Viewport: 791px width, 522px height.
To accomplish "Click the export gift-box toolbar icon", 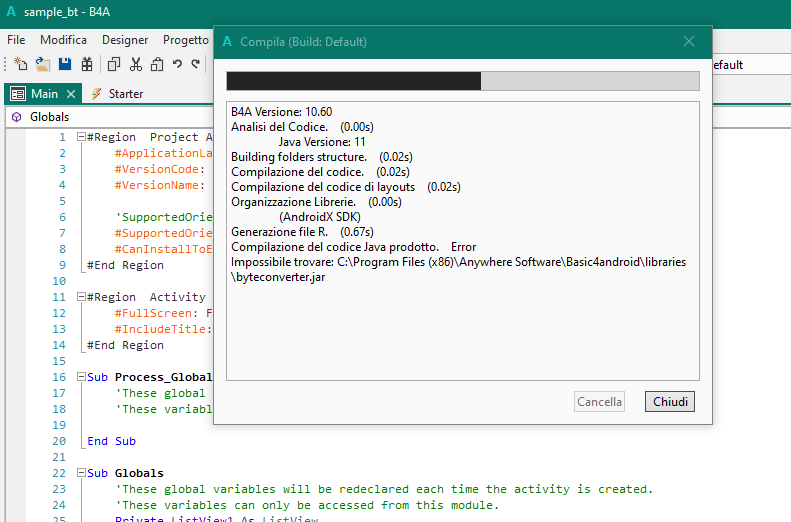I will (87, 64).
